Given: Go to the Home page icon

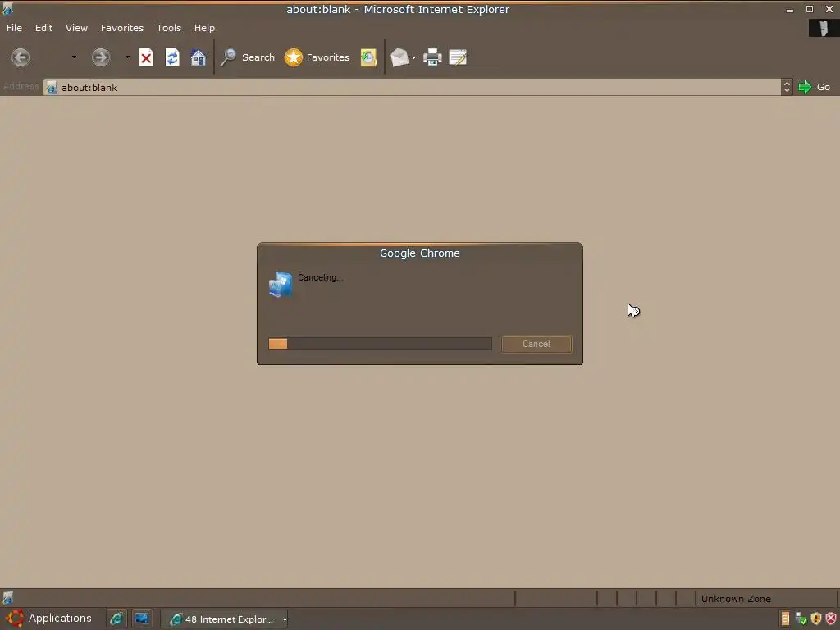Looking at the screenshot, I should (x=199, y=57).
